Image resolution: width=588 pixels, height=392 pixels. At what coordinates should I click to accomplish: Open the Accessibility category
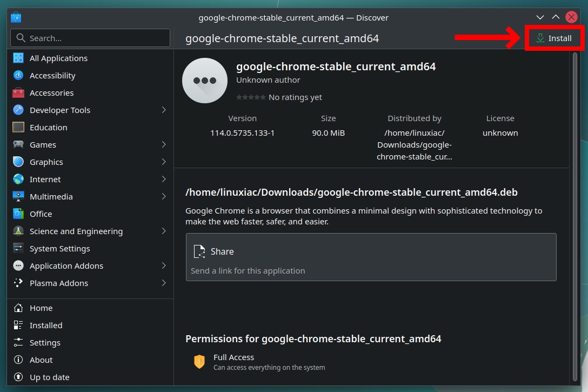pos(90,75)
